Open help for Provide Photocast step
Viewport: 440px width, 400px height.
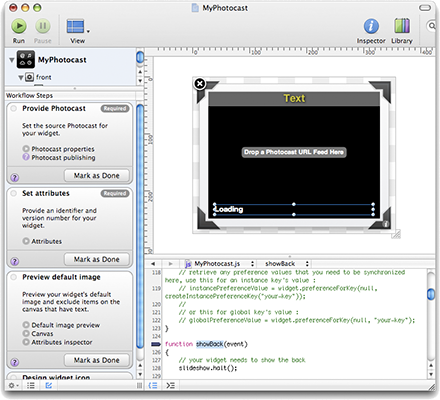click(15, 178)
